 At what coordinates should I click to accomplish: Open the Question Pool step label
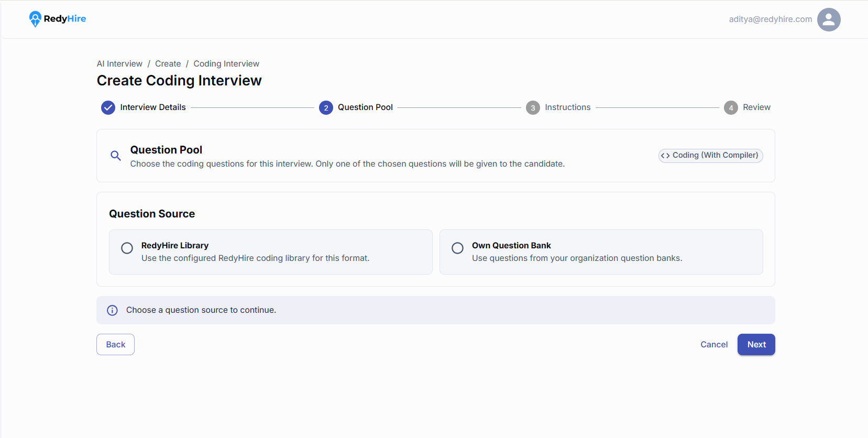(365, 107)
